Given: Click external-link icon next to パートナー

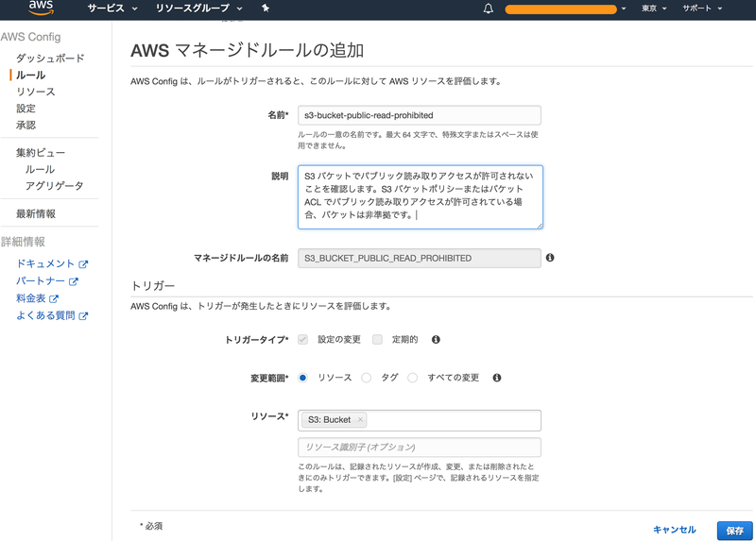Looking at the screenshot, I should tap(74, 281).
